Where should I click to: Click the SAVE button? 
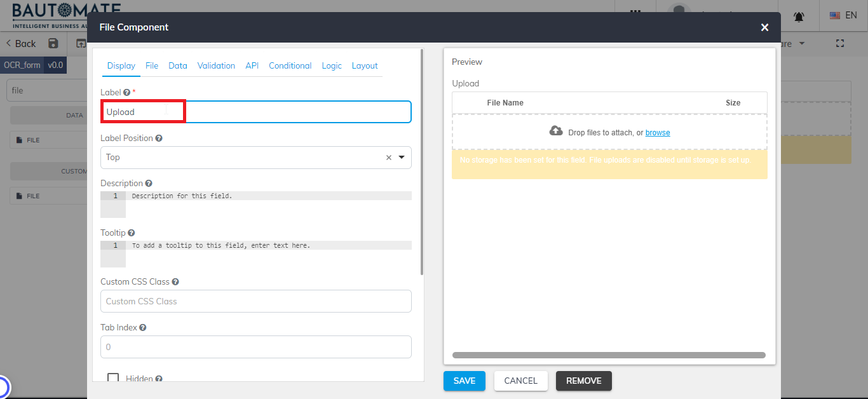(465, 381)
